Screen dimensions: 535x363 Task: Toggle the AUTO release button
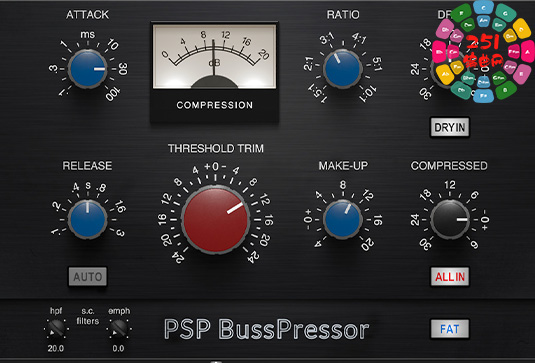88,276
